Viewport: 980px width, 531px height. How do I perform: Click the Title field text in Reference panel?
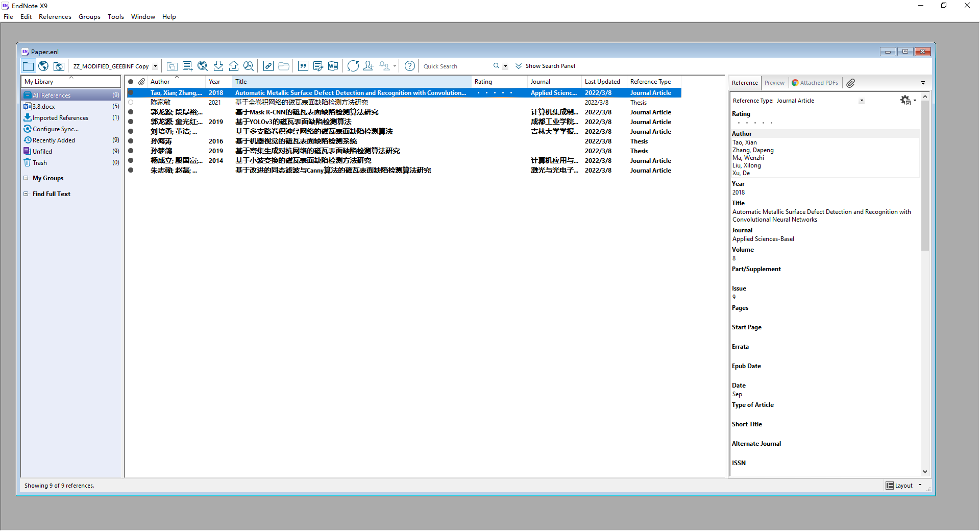pyautogui.click(x=822, y=215)
